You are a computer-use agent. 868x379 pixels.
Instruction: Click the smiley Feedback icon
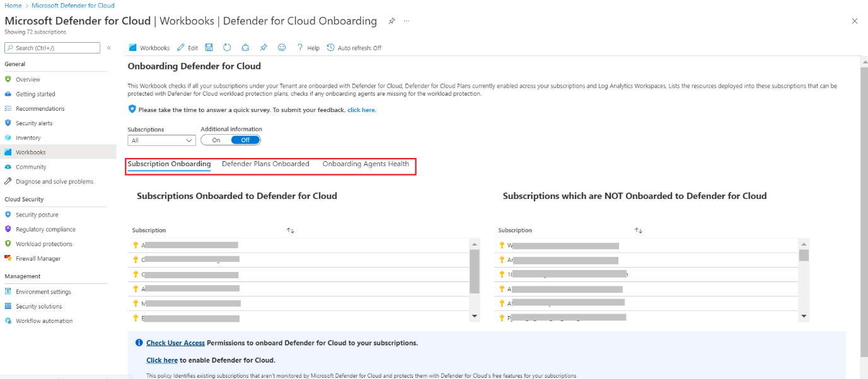click(282, 48)
